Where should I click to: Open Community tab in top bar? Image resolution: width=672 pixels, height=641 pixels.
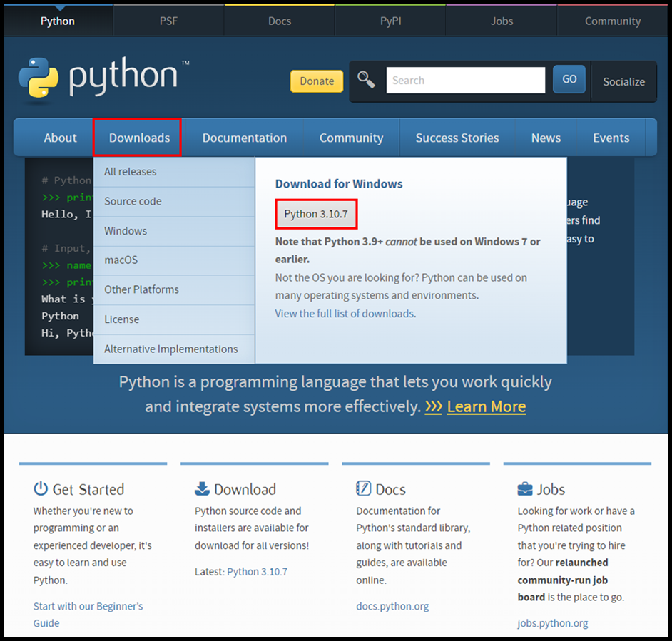pyautogui.click(x=613, y=21)
